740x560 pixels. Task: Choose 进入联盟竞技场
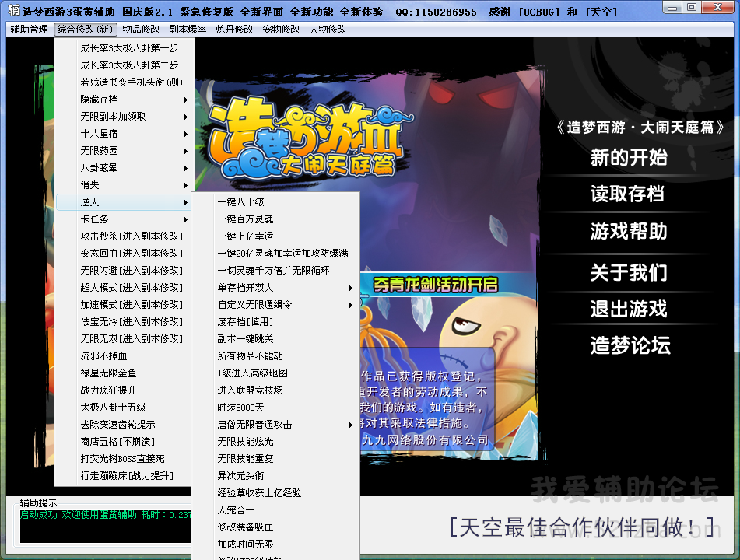pyautogui.click(x=275, y=390)
